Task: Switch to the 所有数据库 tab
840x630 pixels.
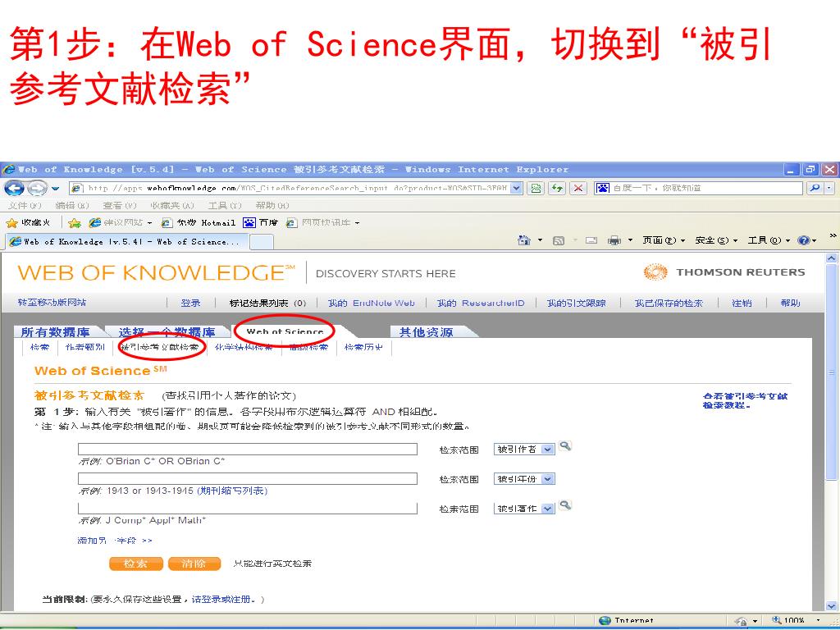Action: pyautogui.click(x=55, y=332)
